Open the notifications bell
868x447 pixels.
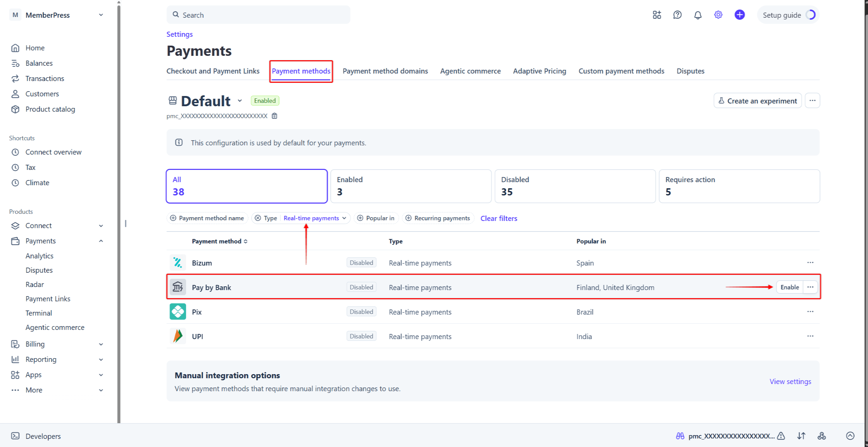pos(698,15)
